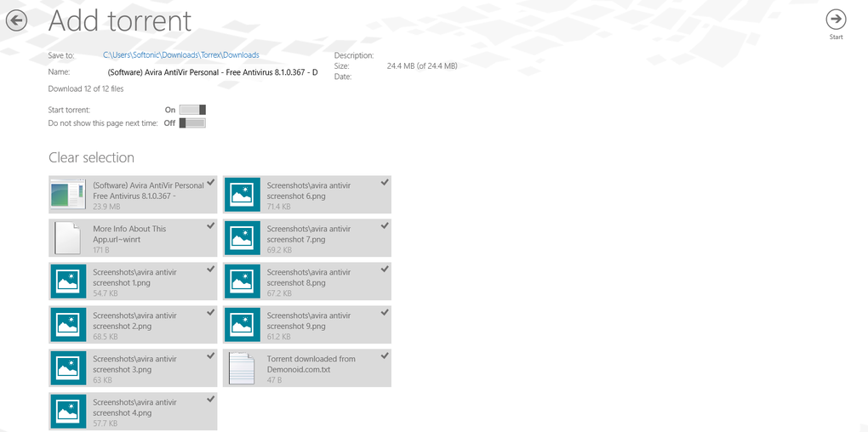Screen dimensions: 868x432
Task: Uncheck screenshot 4.png checkmark
Action: point(210,400)
